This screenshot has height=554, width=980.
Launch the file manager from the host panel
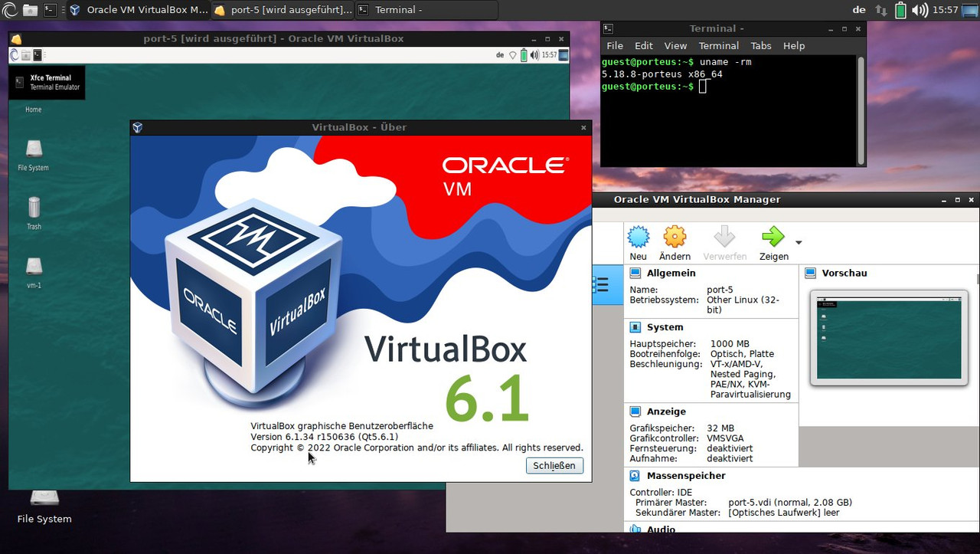pyautogui.click(x=30, y=10)
